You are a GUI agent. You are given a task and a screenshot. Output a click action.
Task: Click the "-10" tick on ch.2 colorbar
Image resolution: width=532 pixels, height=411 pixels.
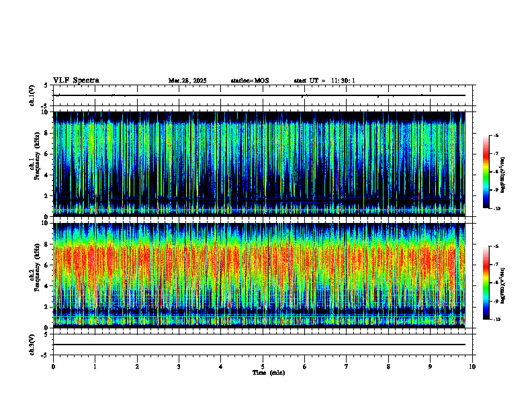497,320
